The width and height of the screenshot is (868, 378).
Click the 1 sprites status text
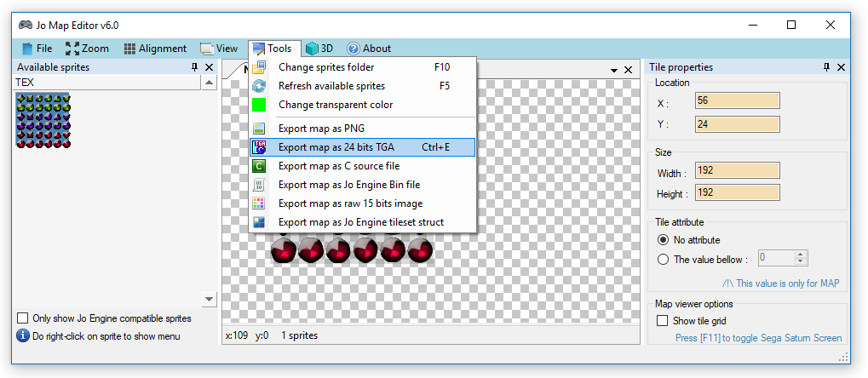[300, 335]
